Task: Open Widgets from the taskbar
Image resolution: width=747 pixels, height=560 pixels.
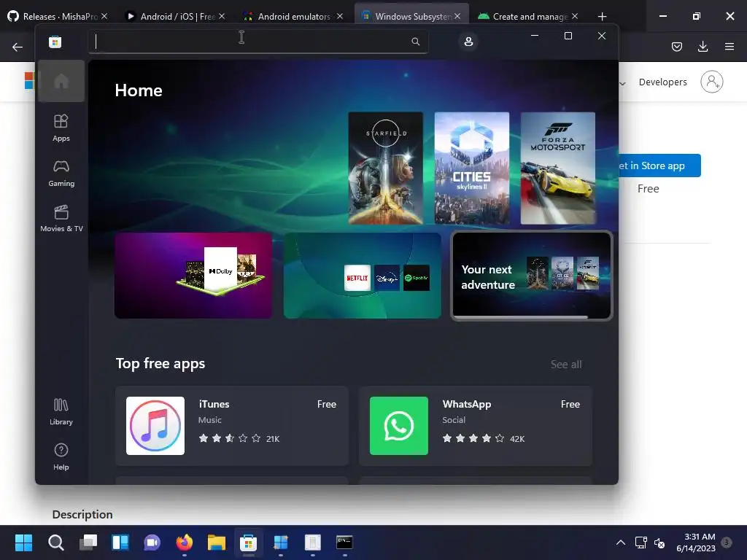Action: pos(120,542)
